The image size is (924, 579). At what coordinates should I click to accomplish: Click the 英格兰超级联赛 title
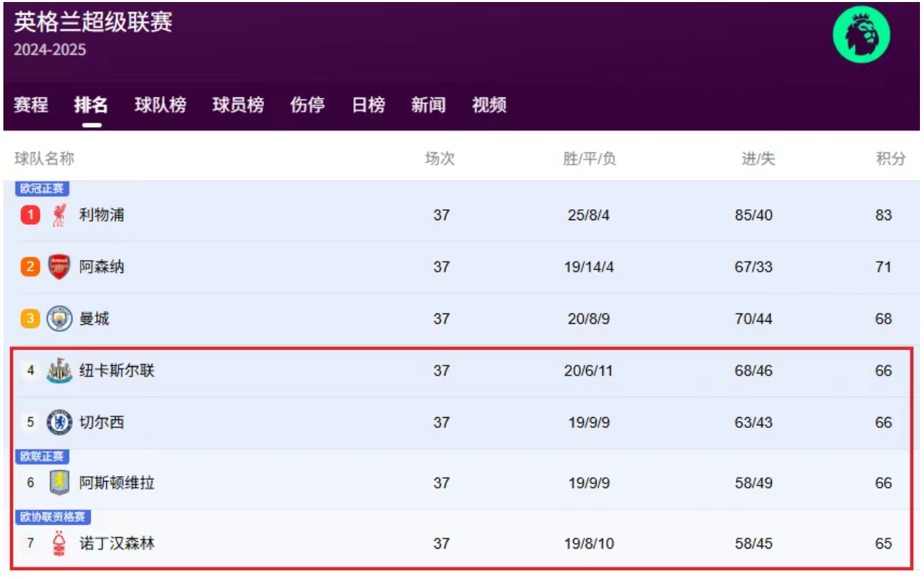point(93,22)
